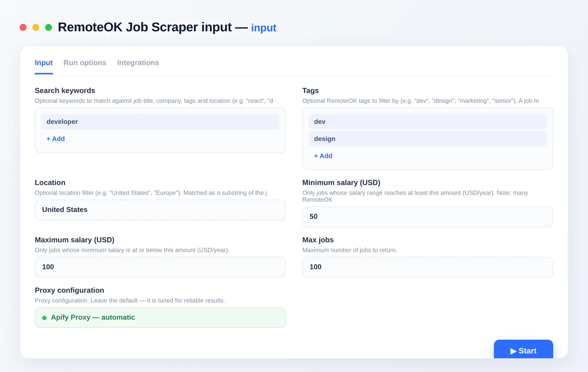The image size is (588, 372).
Task: Select the 'developer' keyword entry
Action: click(160, 122)
